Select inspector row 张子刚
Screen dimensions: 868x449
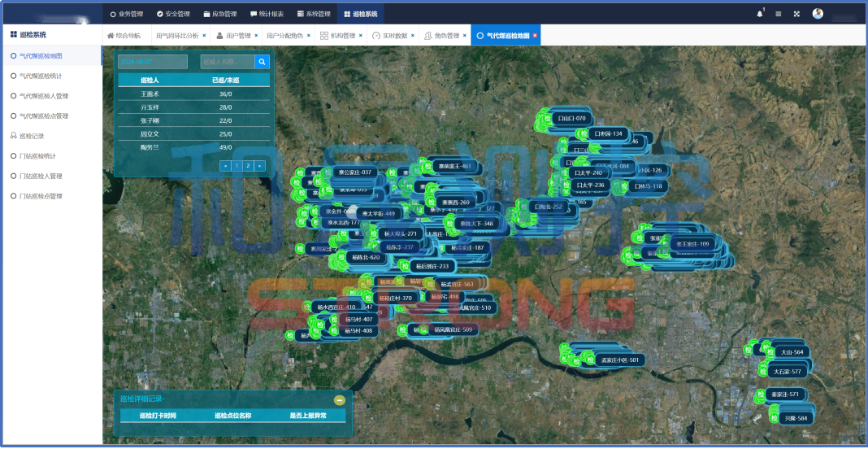[193, 121]
